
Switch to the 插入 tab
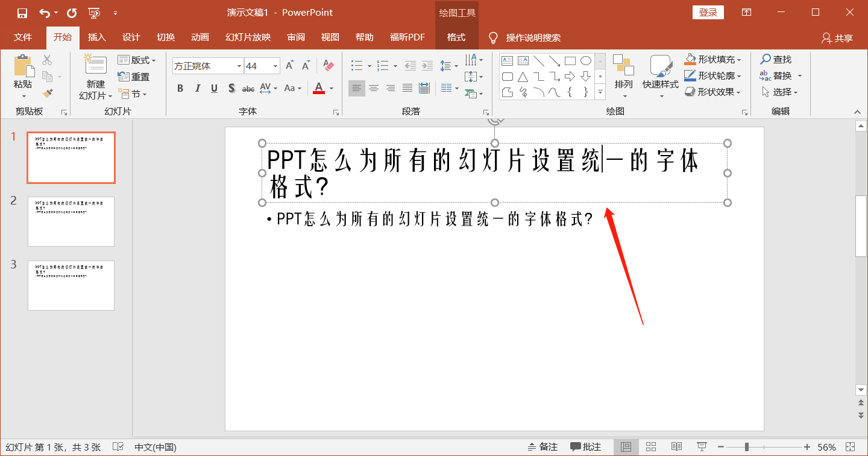point(96,37)
